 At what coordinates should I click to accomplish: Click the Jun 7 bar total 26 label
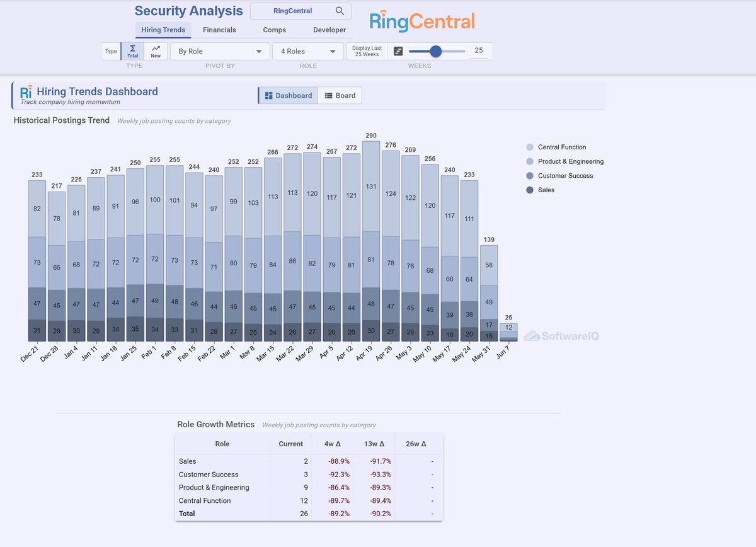pos(508,318)
